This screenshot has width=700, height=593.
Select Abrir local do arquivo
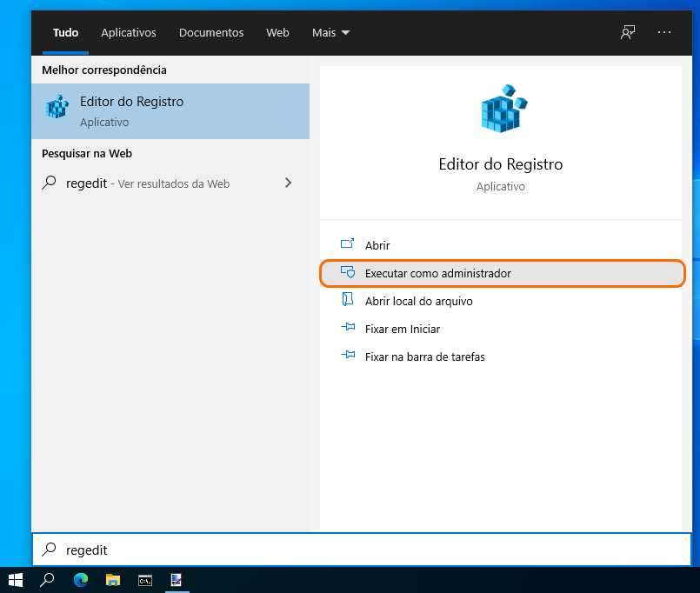pos(501,301)
